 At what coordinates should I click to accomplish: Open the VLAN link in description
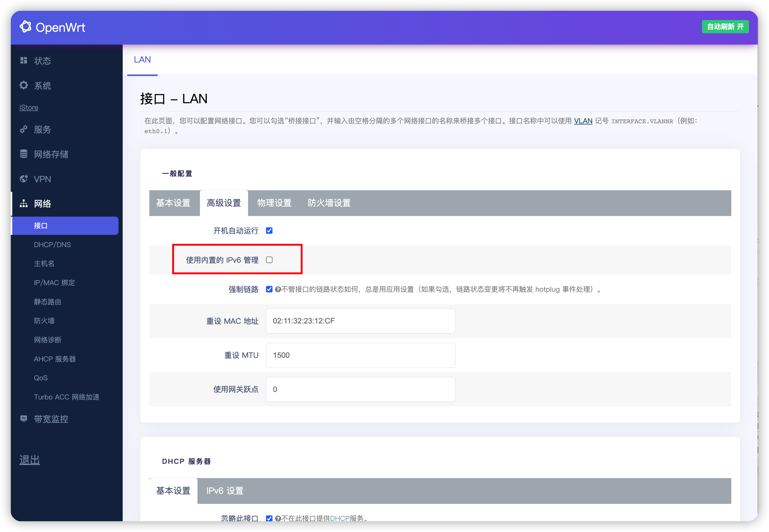(583, 121)
